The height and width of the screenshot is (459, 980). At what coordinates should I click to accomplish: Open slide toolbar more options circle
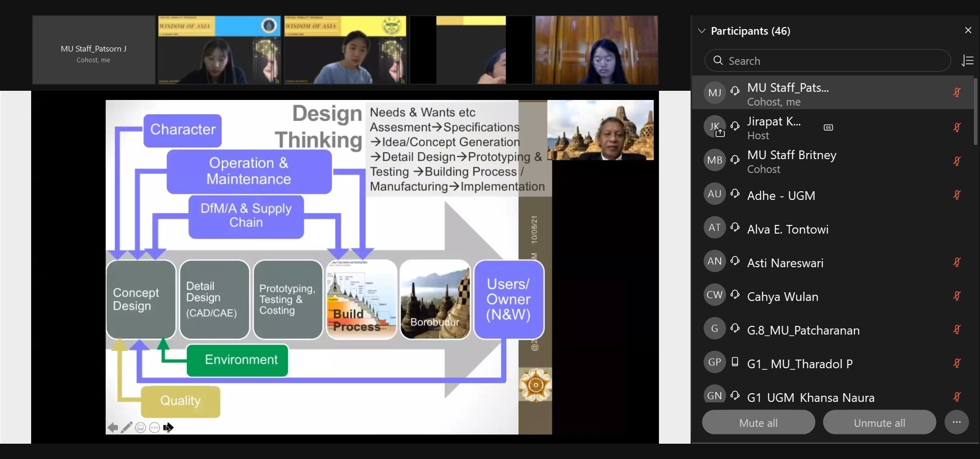pos(155,427)
